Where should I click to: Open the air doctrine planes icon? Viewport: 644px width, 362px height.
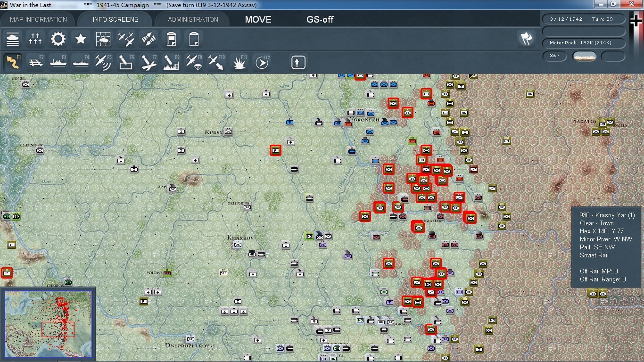[126, 39]
